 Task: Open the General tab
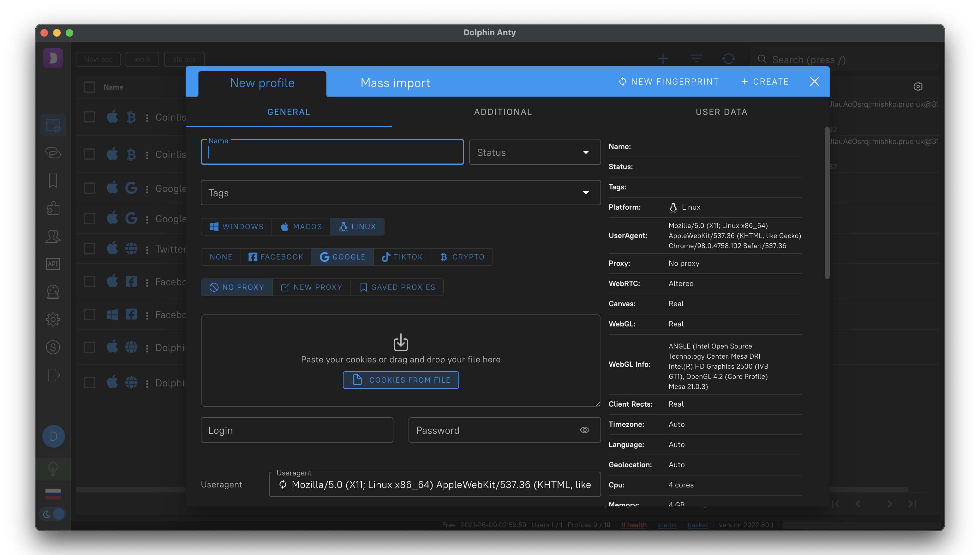tap(289, 112)
